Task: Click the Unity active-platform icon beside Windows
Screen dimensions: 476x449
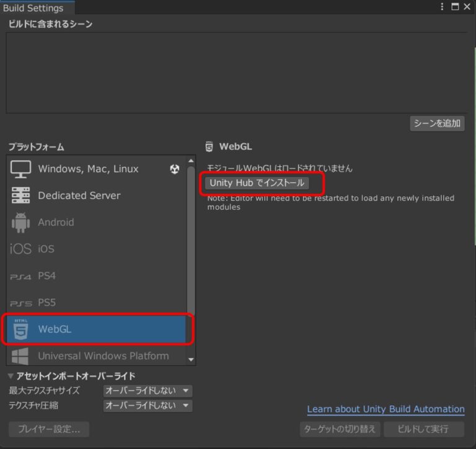Action: tap(175, 169)
